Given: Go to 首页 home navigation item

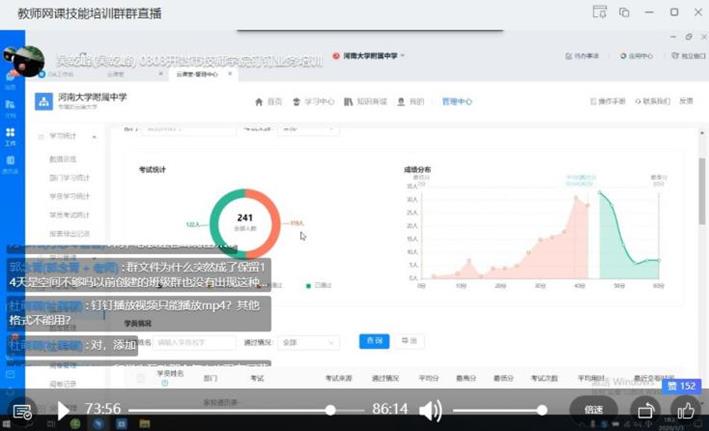Looking at the screenshot, I should (269, 102).
